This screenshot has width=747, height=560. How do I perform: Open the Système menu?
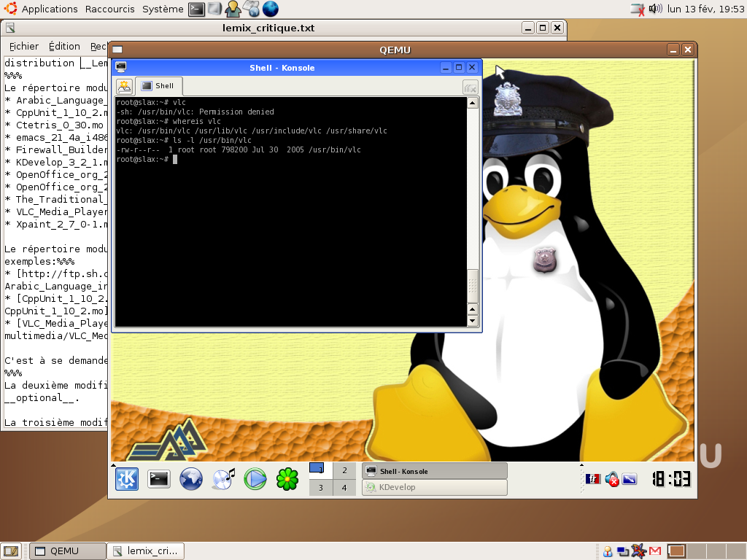coord(163,9)
